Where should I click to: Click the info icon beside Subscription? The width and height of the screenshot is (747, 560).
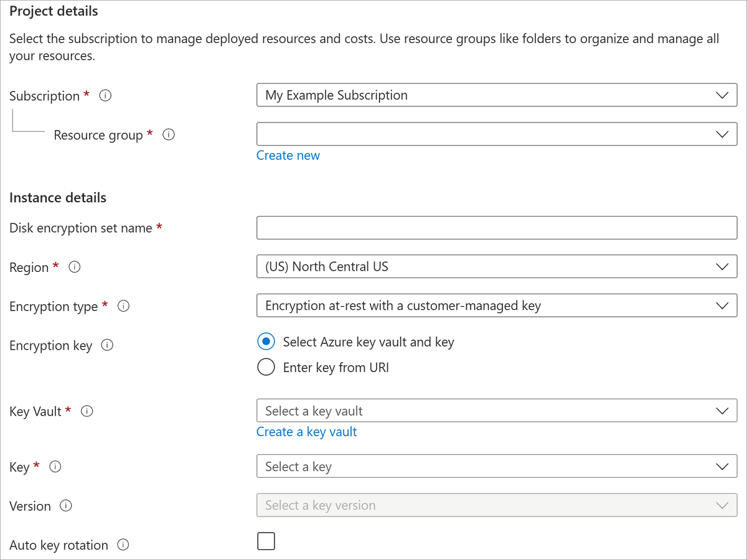[x=105, y=96]
